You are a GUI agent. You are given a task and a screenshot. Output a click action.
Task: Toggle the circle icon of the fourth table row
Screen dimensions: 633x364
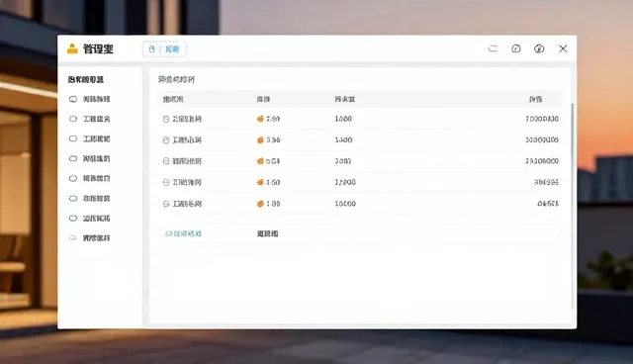(166, 182)
